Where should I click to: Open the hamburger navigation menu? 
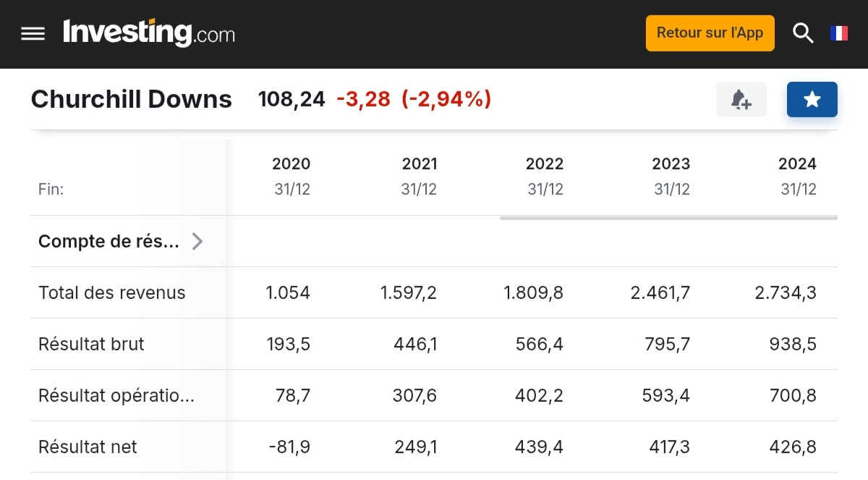point(33,34)
